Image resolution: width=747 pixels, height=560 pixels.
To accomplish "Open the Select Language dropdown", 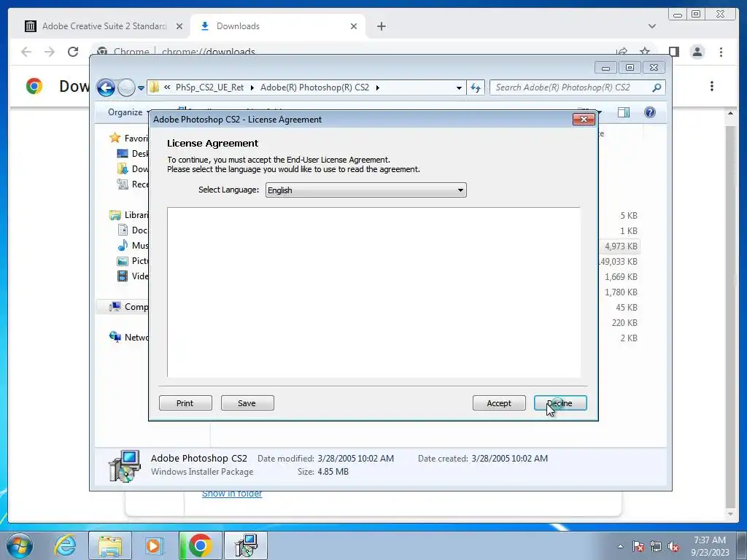I will click(x=366, y=190).
